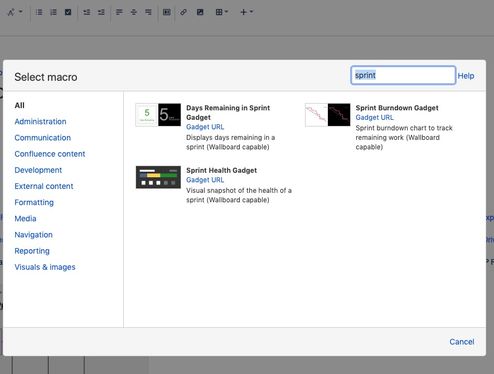This screenshot has width=494, height=374.
Task: Select the Reporting macro category
Action: click(x=32, y=251)
